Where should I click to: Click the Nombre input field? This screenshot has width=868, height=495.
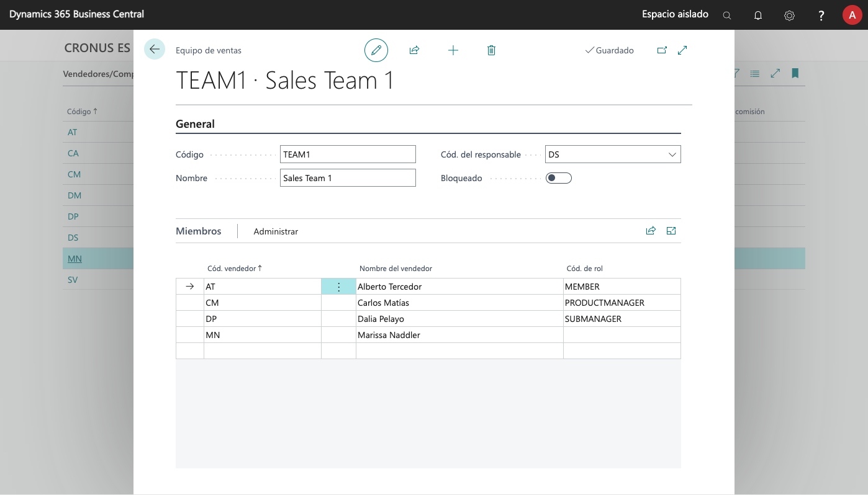(x=348, y=178)
